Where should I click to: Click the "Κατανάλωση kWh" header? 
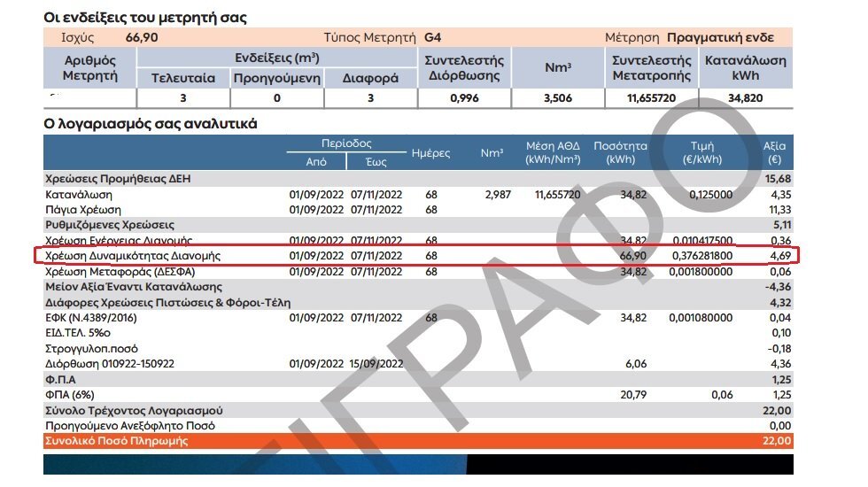[x=745, y=67]
